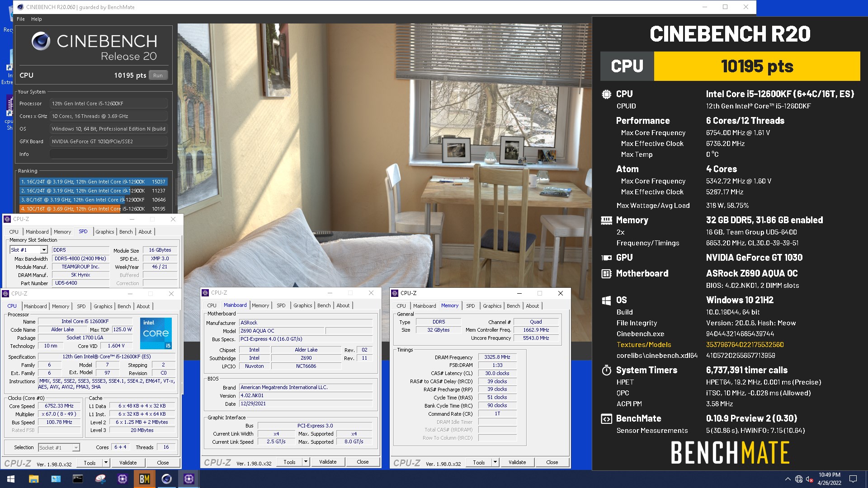Click the CPU-Z icon in the Memory window title
The width and height of the screenshot is (868, 488).
click(395, 293)
